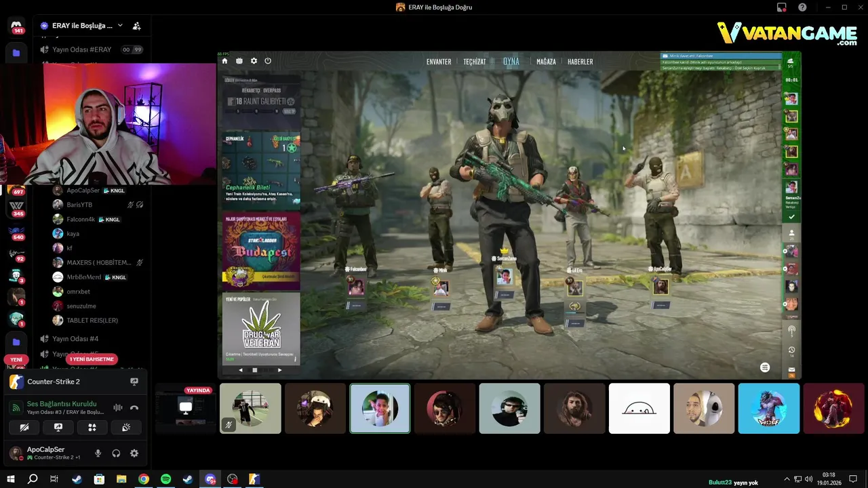Open the CS2 watch TV icon

point(239,61)
